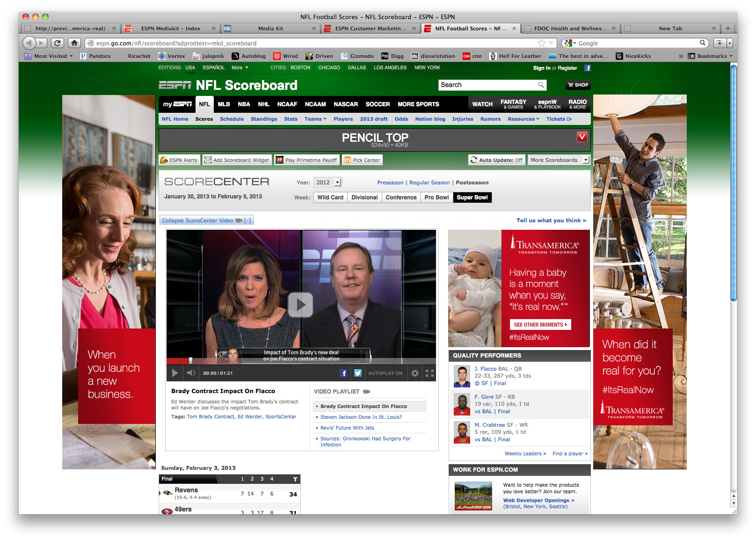Click browser forward button
The image size is (756, 540).
[42, 43]
